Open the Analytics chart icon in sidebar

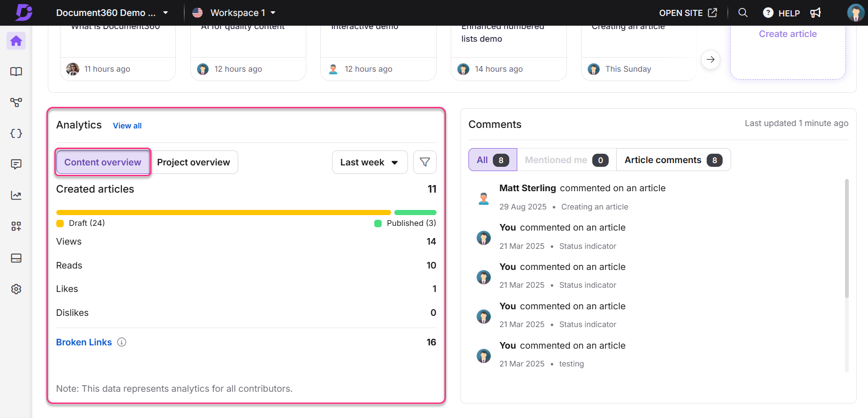pos(16,195)
